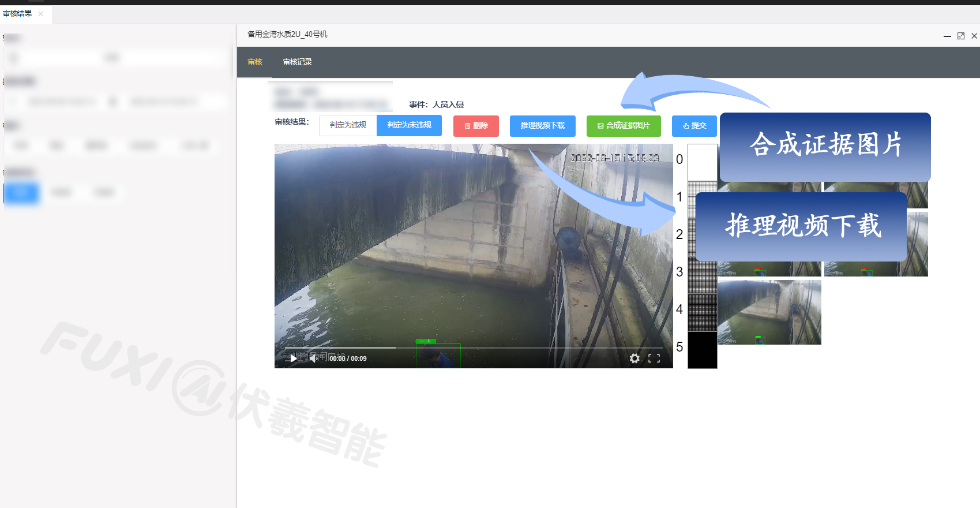Submit the review with 提交 button
This screenshot has height=508, width=980.
point(694,126)
